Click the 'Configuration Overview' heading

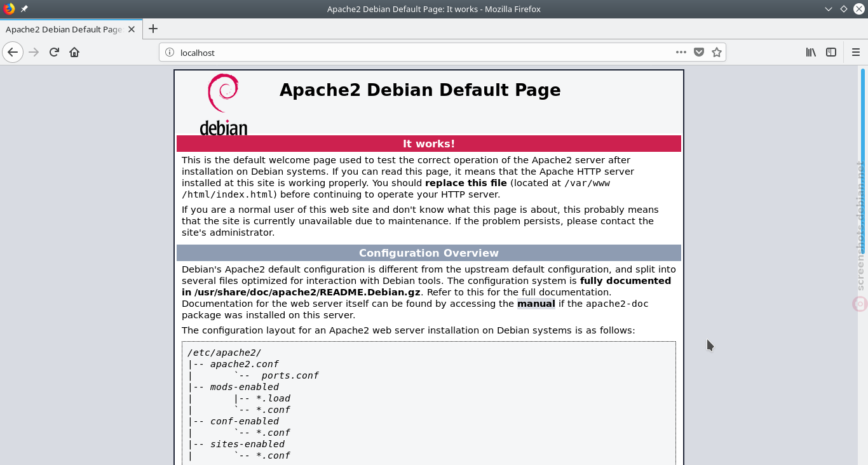tap(429, 253)
